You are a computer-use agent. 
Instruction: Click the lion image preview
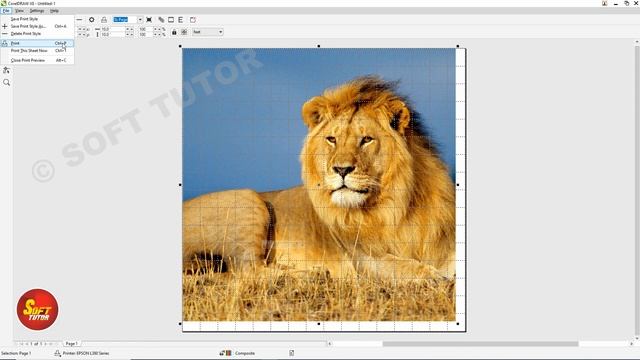pos(319,184)
